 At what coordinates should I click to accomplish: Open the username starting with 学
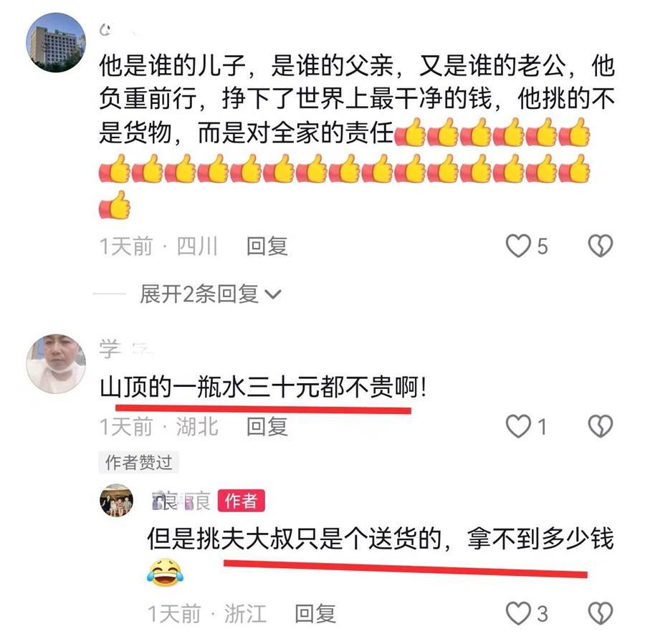point(125,348)
